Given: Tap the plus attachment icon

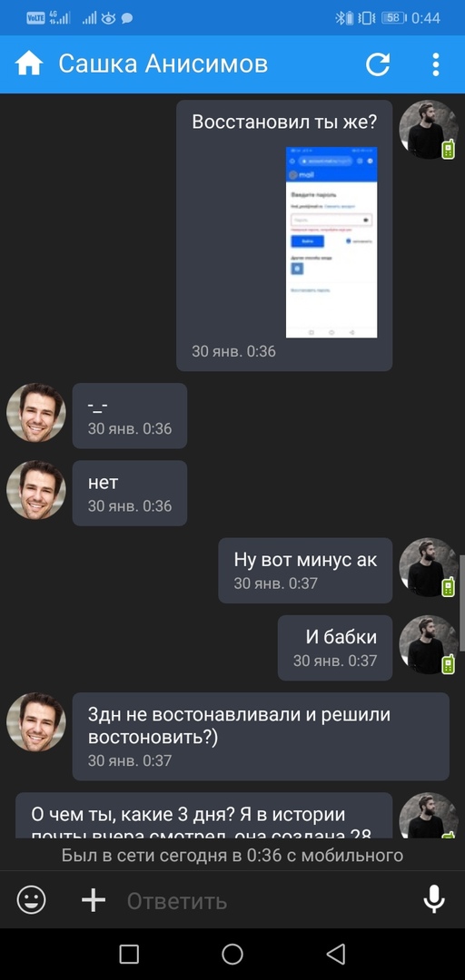Looking at the screenshot, I should tap(94, 901).
